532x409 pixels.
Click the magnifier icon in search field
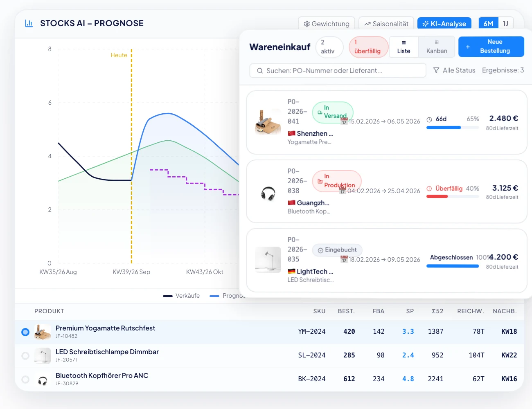pyautogui.click(x=260, y=71)
